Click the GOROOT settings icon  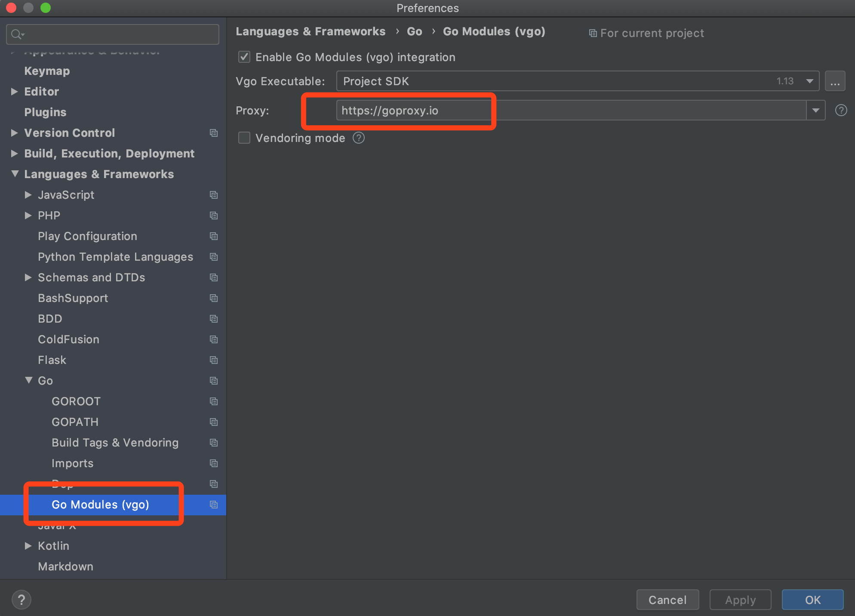[214, 401]
